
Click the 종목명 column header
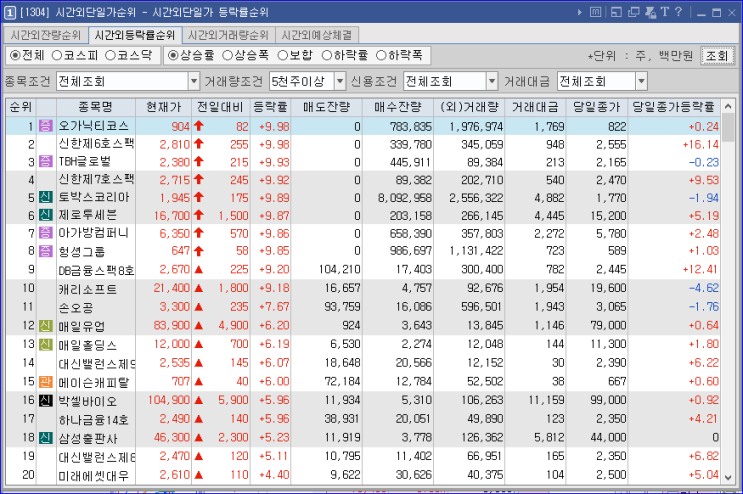pos(96,107)
